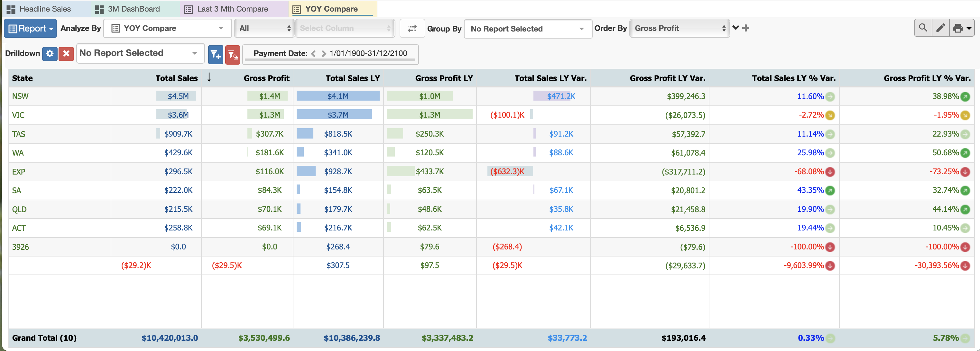
Task: Open the Group By No Report Selected dropdown
Action: point(528,29)
